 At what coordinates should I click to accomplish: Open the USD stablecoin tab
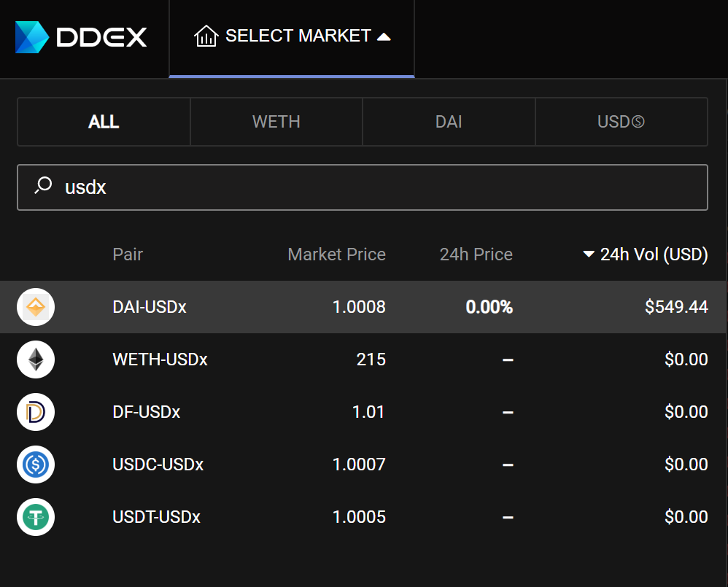point(621,122)
